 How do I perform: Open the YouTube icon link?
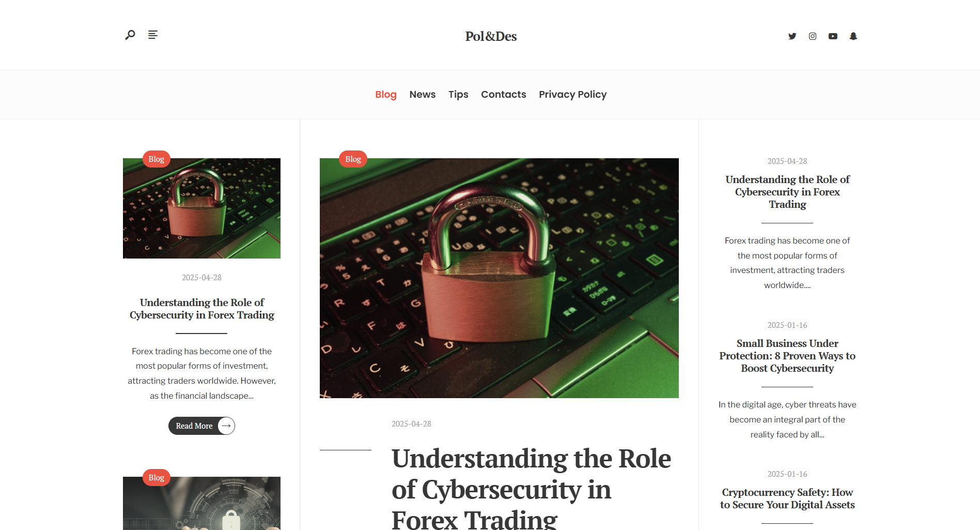click(x=833, y=36)
